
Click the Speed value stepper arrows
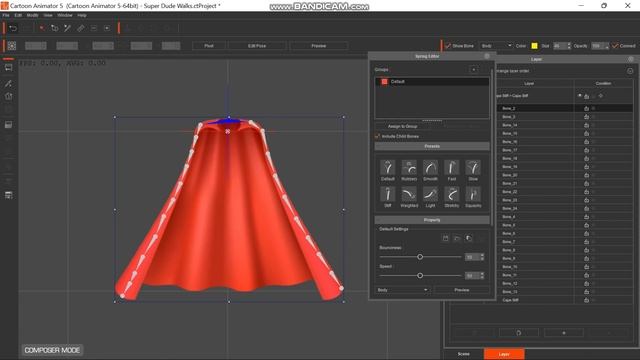coord(482,276)
